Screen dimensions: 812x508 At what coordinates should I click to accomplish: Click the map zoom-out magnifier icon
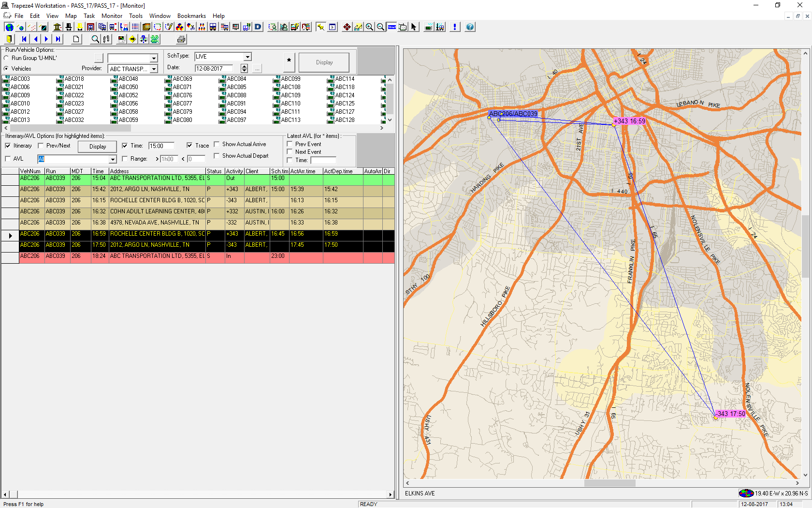380,27
